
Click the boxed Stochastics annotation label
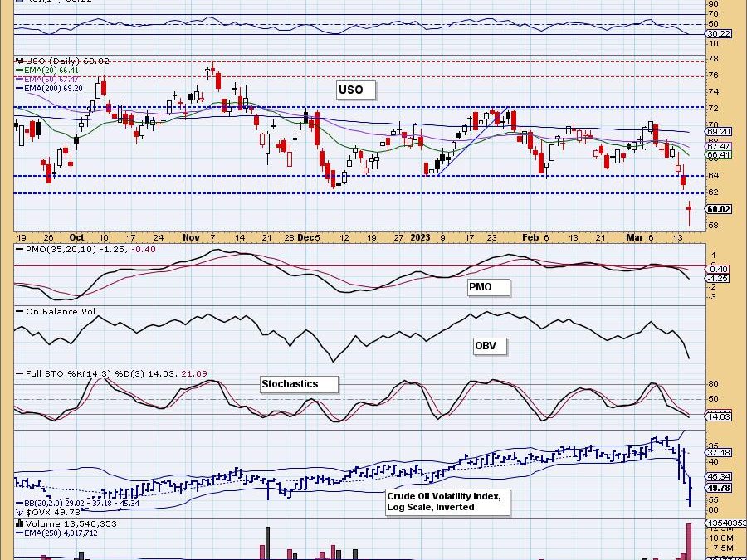(x=299, y=384)
